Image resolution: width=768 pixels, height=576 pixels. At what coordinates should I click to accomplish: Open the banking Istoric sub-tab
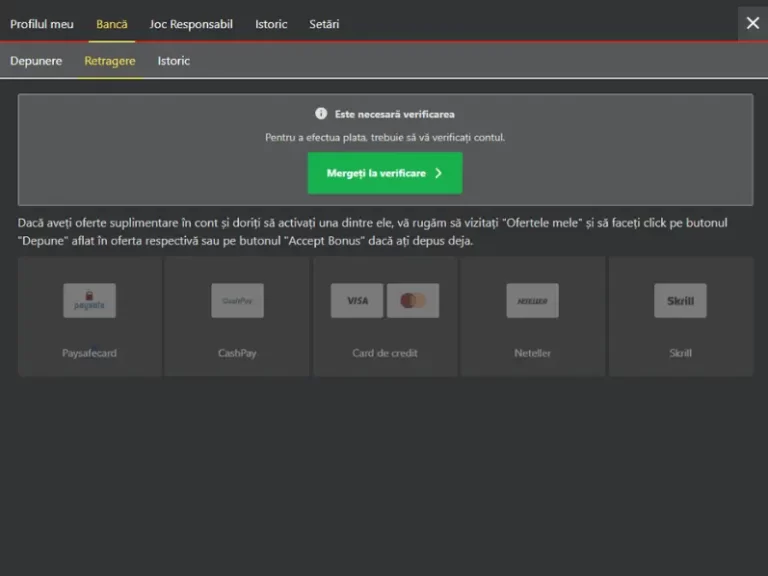pyautogui.click(x=173, y=61)
